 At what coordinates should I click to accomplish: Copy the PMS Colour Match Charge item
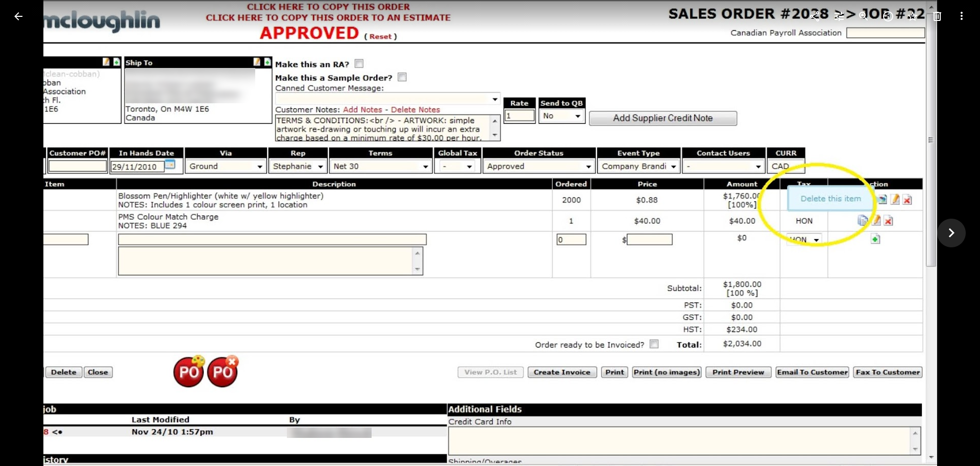point(863,220)
